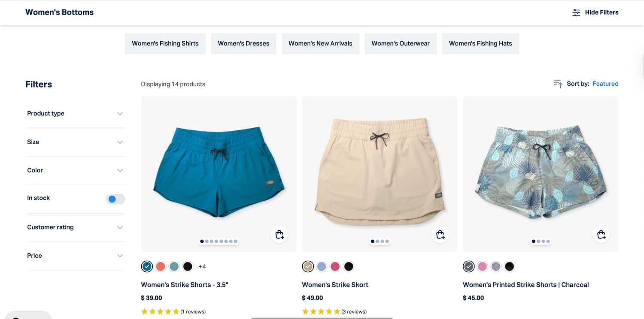
Task: Click Hide Filters
Action: (601, 12)
